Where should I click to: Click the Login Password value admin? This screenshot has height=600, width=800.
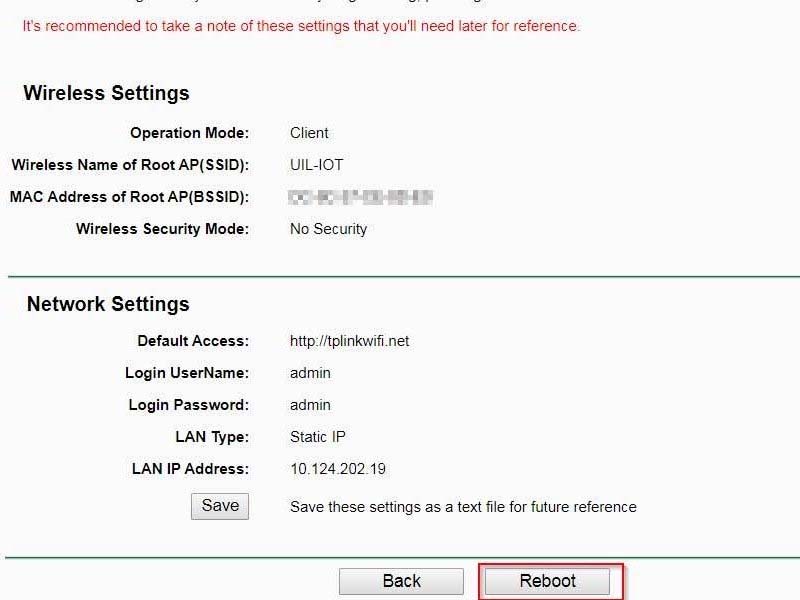309,404
